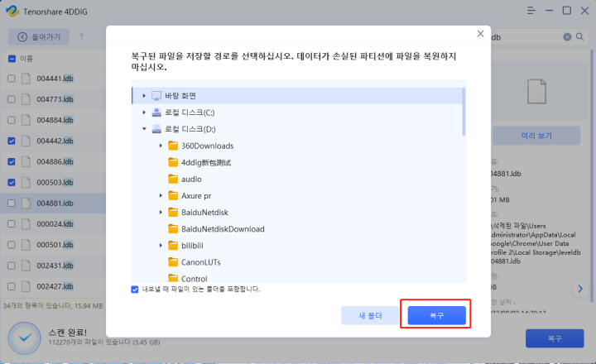Expand the 로컬 디스크(C:) node
Image resolution: width=596 pixels, height=364 pixels.
[x=144, y=113]
